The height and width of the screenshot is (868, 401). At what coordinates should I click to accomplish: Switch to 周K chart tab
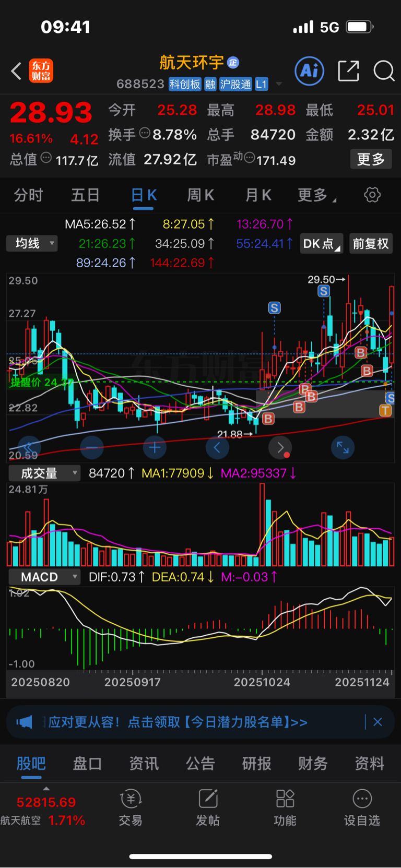click(x=200, y=195)
